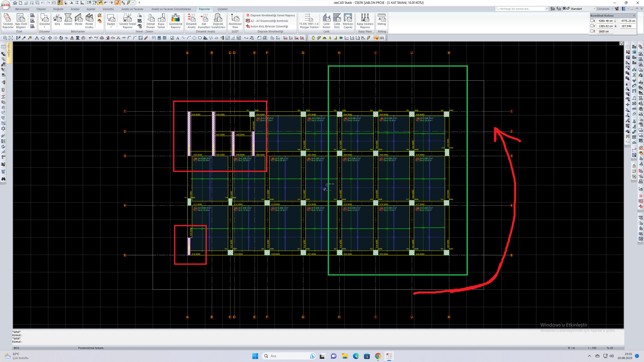Open Geoteknik Raporu
This screenshot has height=362, width=644.
click(176, 21)
